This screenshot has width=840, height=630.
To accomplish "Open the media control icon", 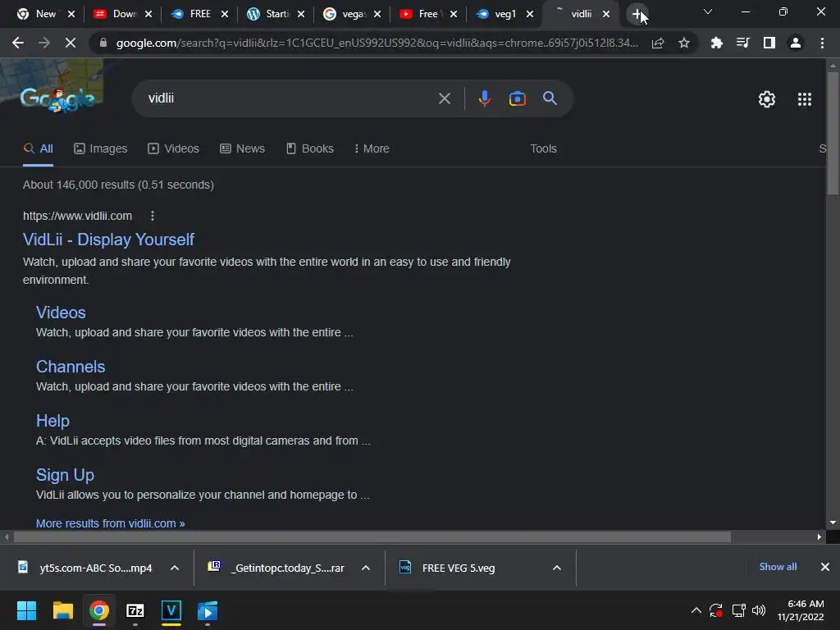I will coord(742,43).
